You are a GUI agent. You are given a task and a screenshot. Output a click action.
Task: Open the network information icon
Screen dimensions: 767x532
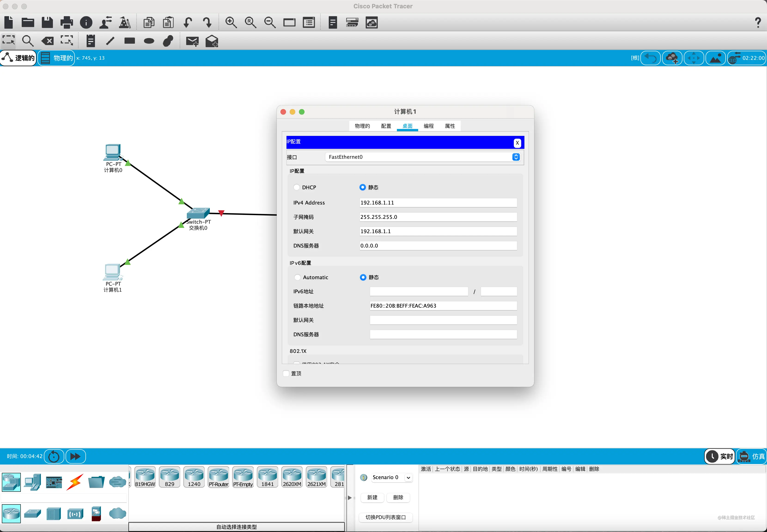point(86,22)
